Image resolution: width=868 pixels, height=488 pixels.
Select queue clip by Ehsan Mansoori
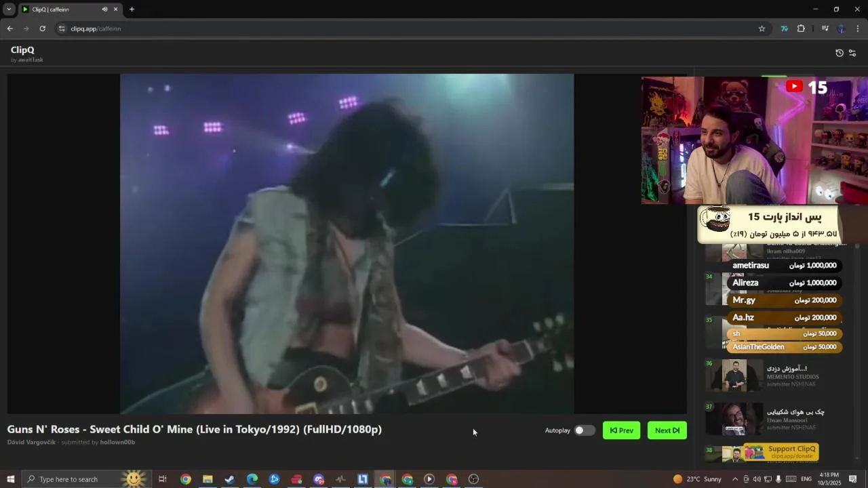coord(787,420)
